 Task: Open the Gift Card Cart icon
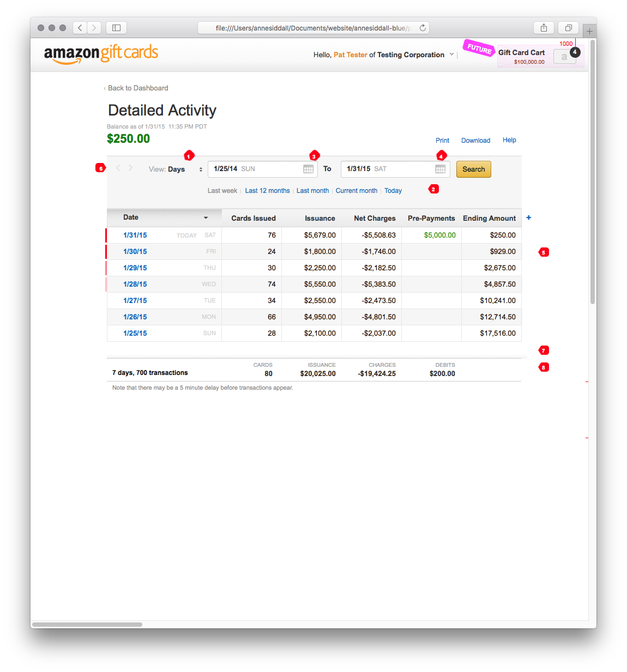[x=564, y=56]
